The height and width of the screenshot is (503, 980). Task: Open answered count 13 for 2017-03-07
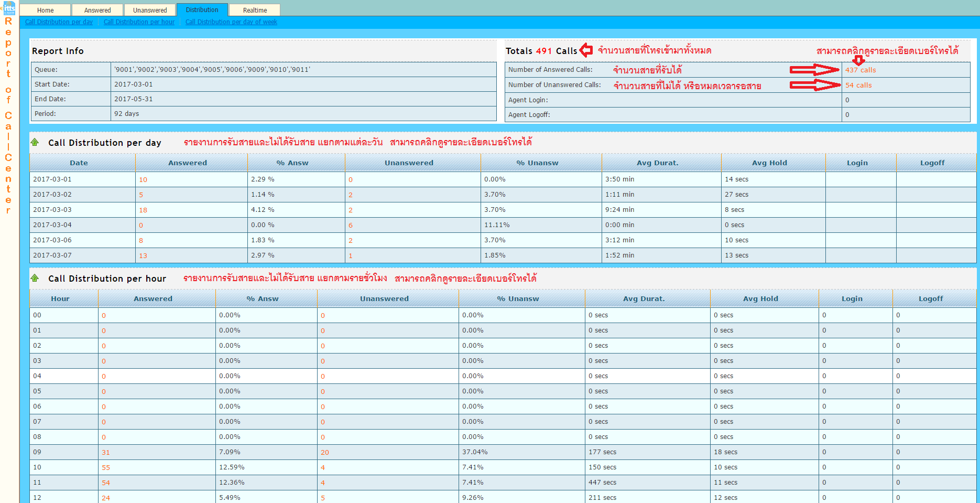tap(143, 255)
